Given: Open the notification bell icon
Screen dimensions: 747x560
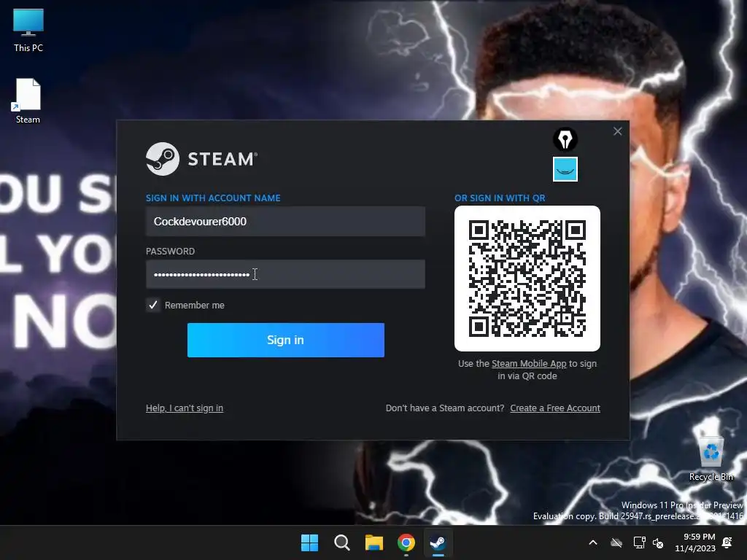Looking at the screenshot, I should 727,542.
